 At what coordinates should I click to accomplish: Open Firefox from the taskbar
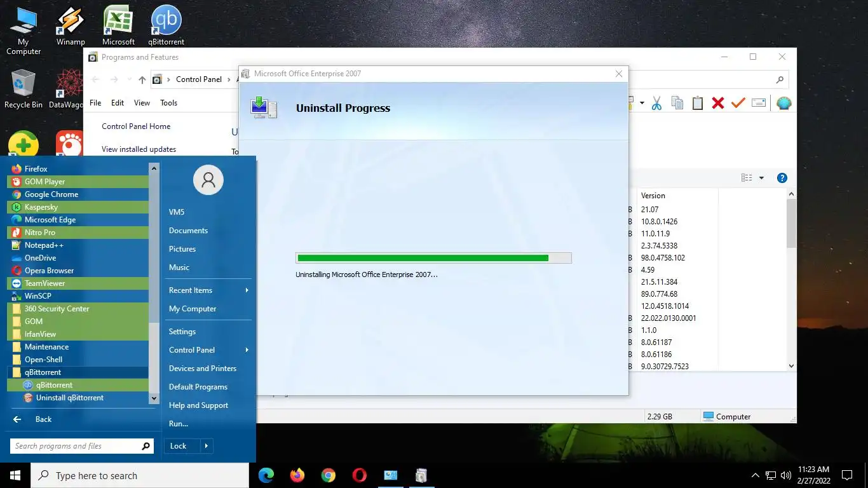pyautogui.click(x=297, y=475)
